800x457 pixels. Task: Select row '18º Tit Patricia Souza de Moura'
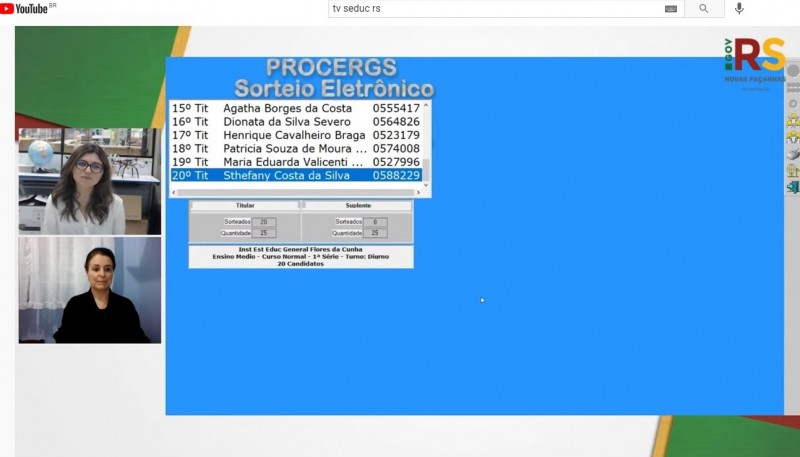click(x=296, y=148)
